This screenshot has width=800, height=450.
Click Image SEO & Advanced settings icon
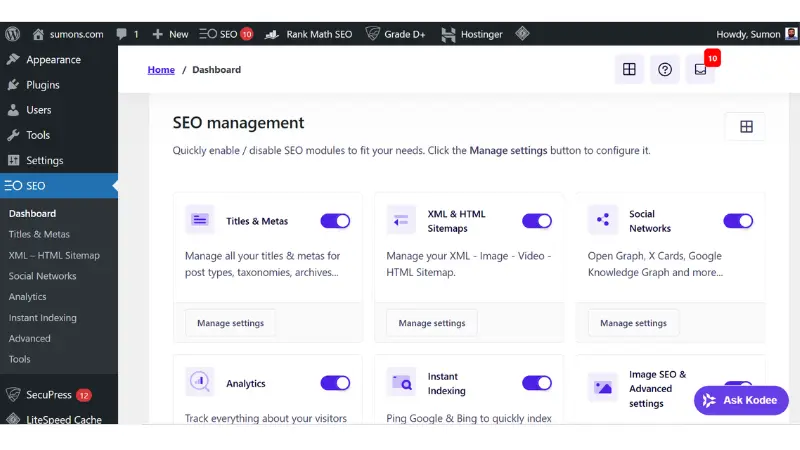point(603,388)
